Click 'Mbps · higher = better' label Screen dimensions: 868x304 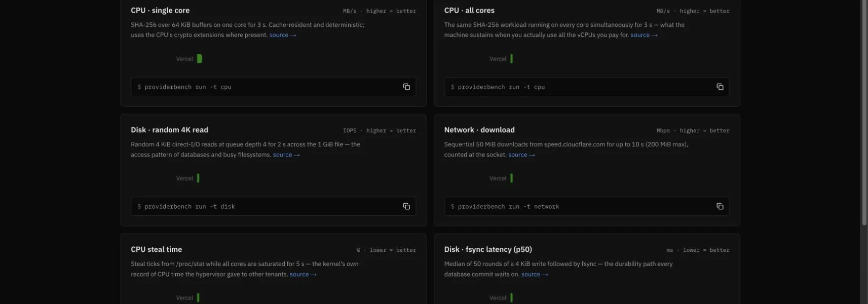pyautogui.click(x=693, y=131)
